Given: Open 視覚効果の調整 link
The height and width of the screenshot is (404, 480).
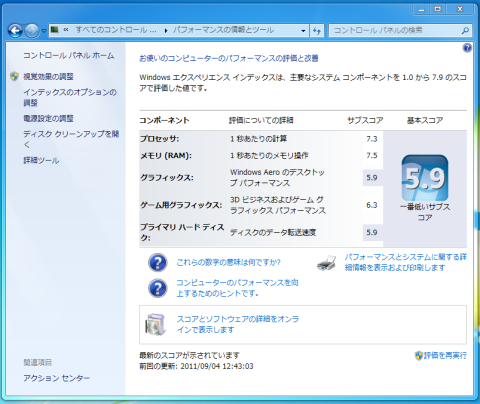Looking at the screenshot, I should click(48, 76).
